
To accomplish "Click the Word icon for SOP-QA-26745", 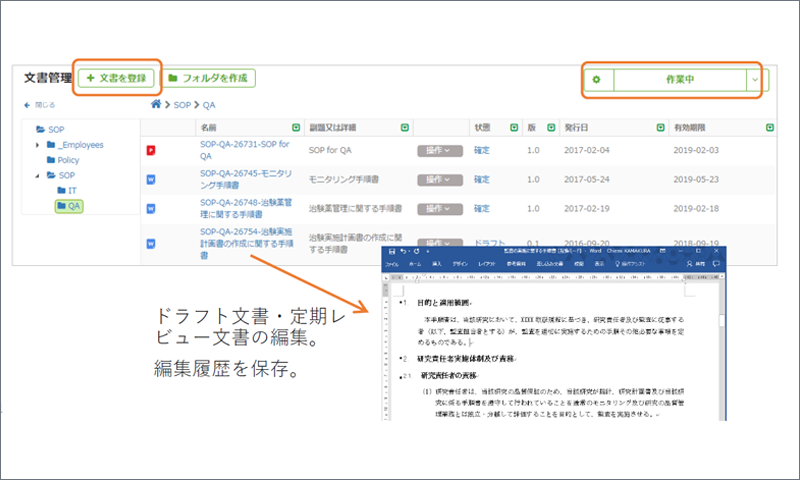I will [151, 180].
